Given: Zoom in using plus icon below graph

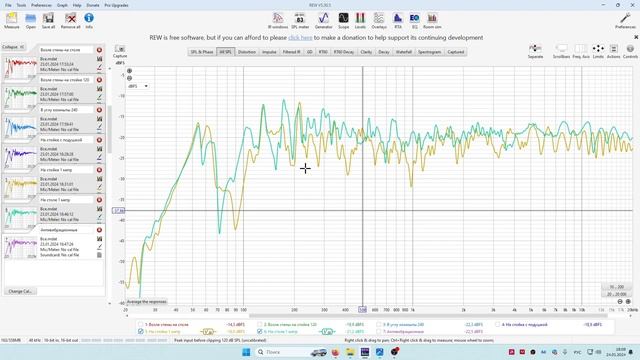Looking at the screenshot, I should pos(628,302).
